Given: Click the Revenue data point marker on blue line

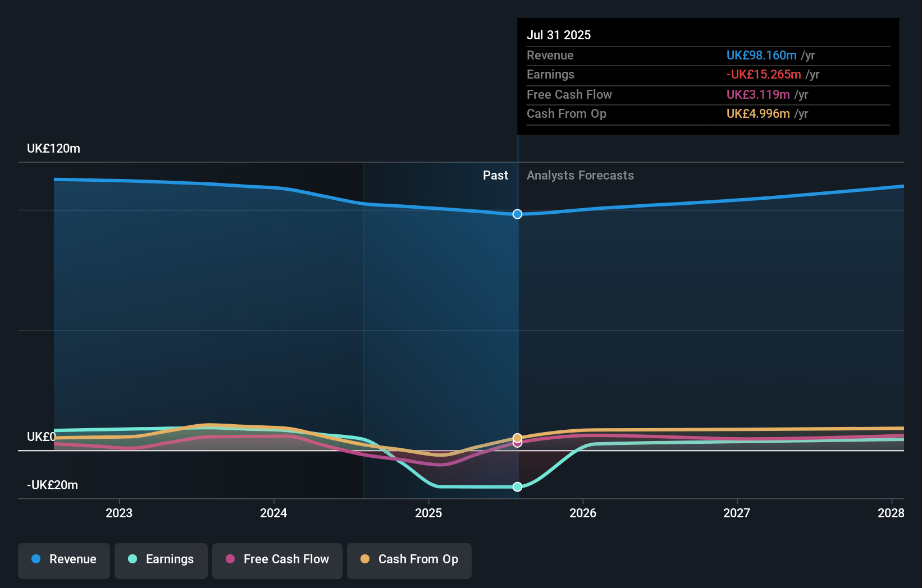Looking at the screenshot, I should 517,214.
